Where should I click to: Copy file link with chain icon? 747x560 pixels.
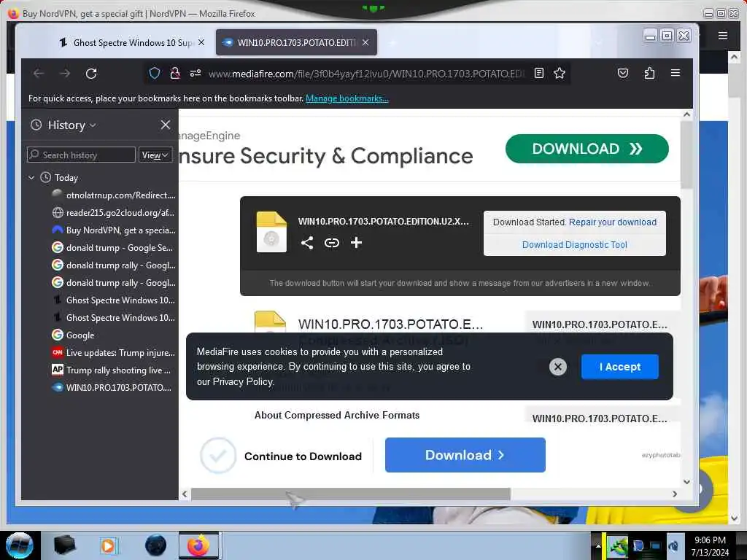coord(332,243)
